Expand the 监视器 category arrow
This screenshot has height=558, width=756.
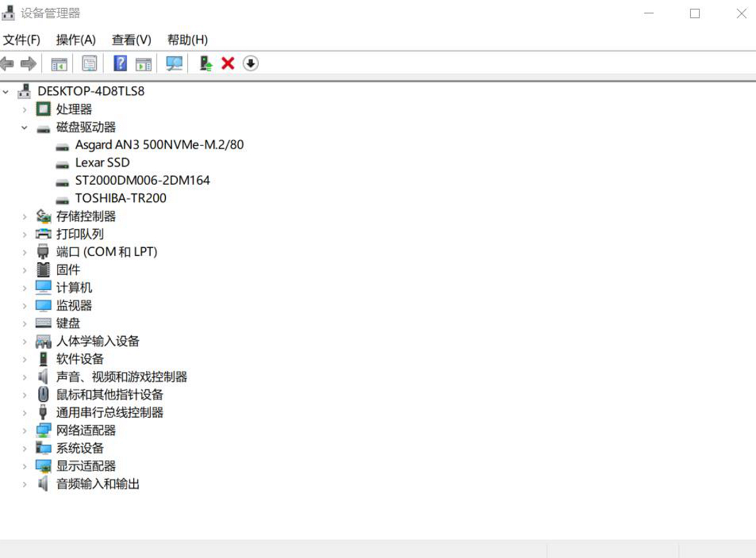click(x=24, y=305)
